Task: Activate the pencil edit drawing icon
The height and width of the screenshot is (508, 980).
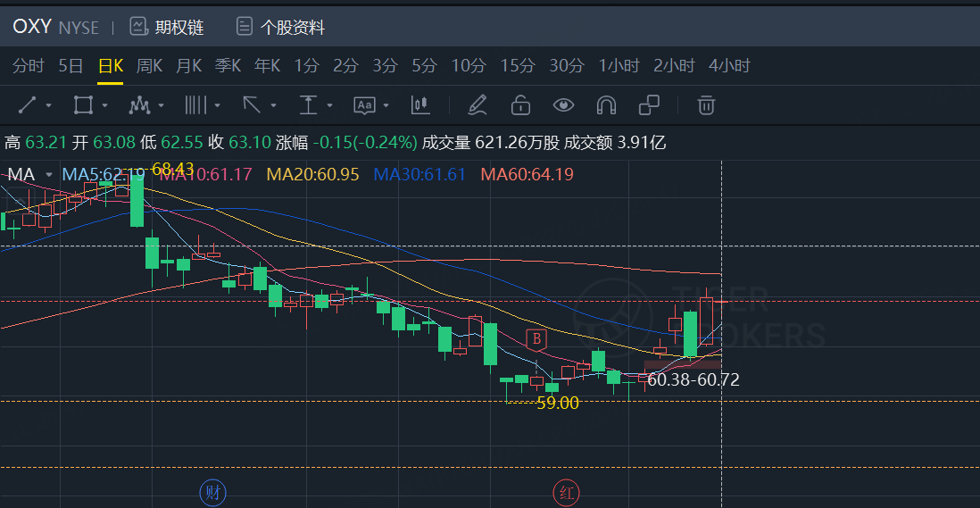Action: (478, 105)
